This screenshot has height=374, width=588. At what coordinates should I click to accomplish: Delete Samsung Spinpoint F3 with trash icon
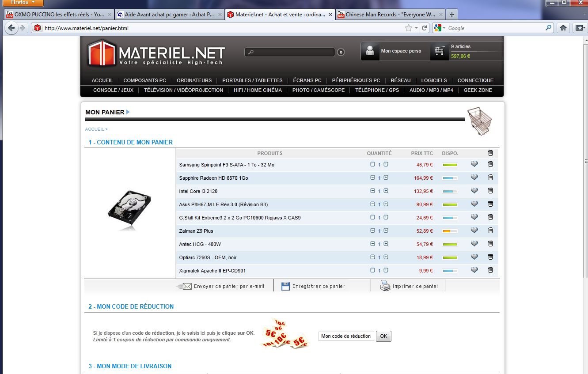click(490, 164)
